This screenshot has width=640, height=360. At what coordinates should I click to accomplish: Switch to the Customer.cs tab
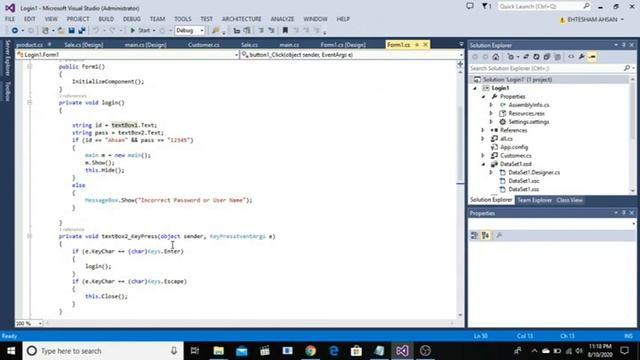coord(204,45)
